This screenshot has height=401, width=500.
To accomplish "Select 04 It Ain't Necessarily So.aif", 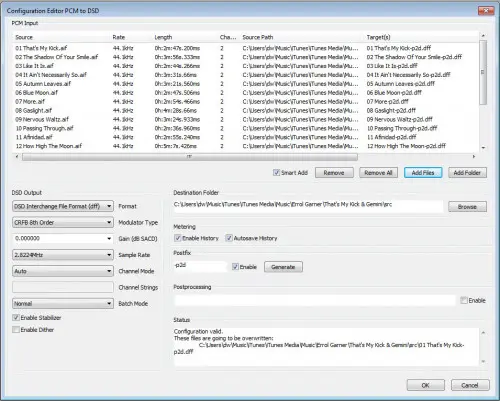I will click(x=246, y=75).
